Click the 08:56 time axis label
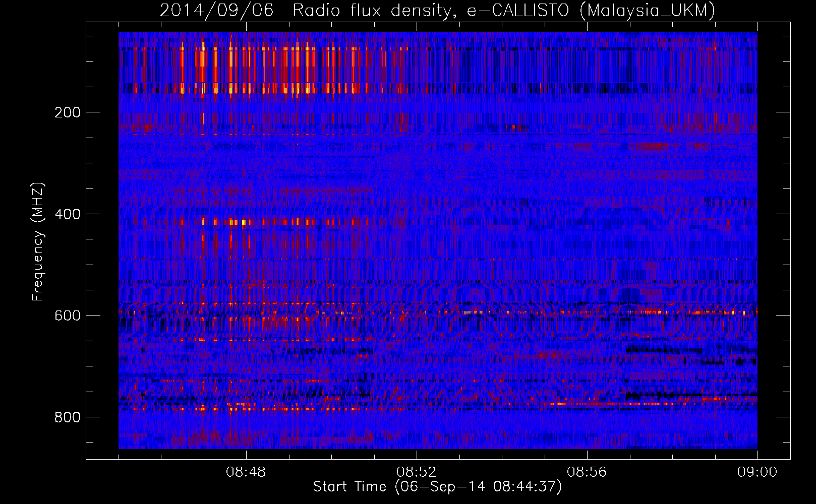This screenshot has height=504, width=816. tap(587, 472)
